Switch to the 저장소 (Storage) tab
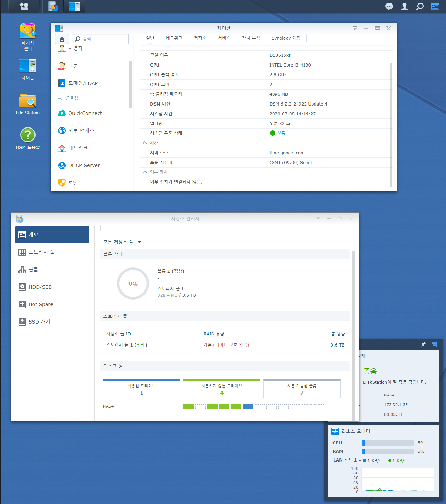Screen dimensions: 446x504 click(x=200, y=38)
